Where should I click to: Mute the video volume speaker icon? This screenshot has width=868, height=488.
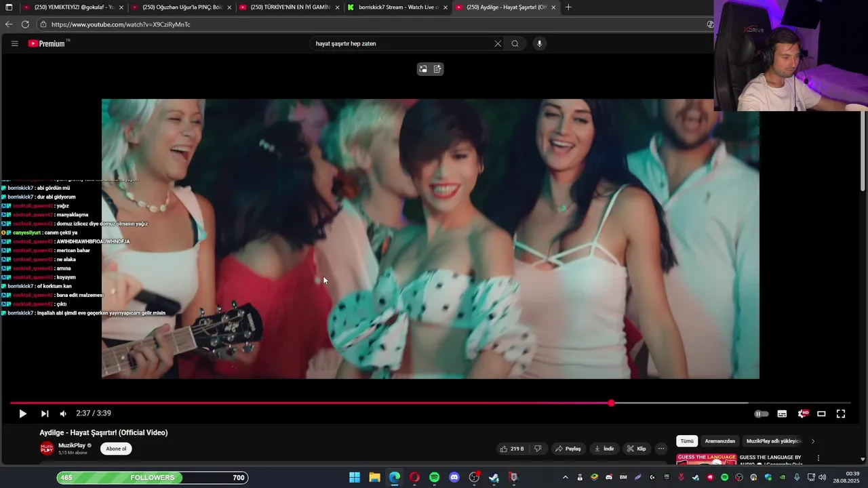tap(63, 413)
